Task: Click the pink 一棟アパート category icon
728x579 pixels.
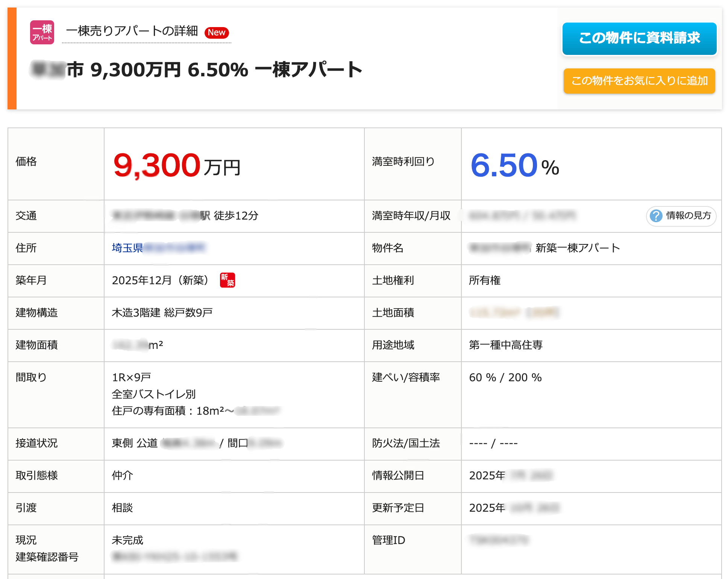Action: (x=42, y=32)
